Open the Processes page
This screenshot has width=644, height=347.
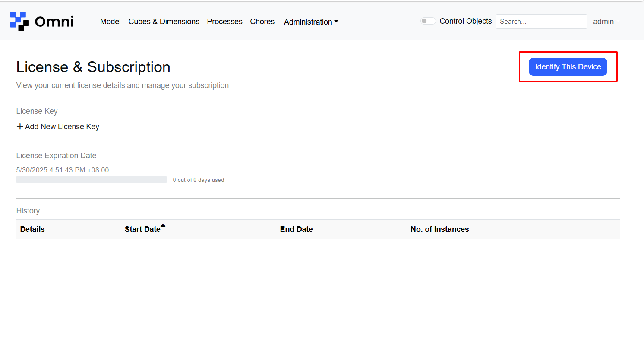click(x=225, y=22)
